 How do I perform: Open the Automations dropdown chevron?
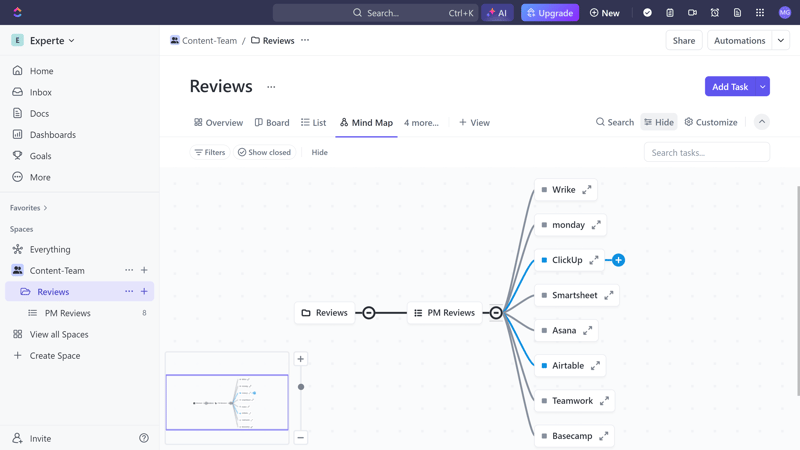[x=781, y=40]
